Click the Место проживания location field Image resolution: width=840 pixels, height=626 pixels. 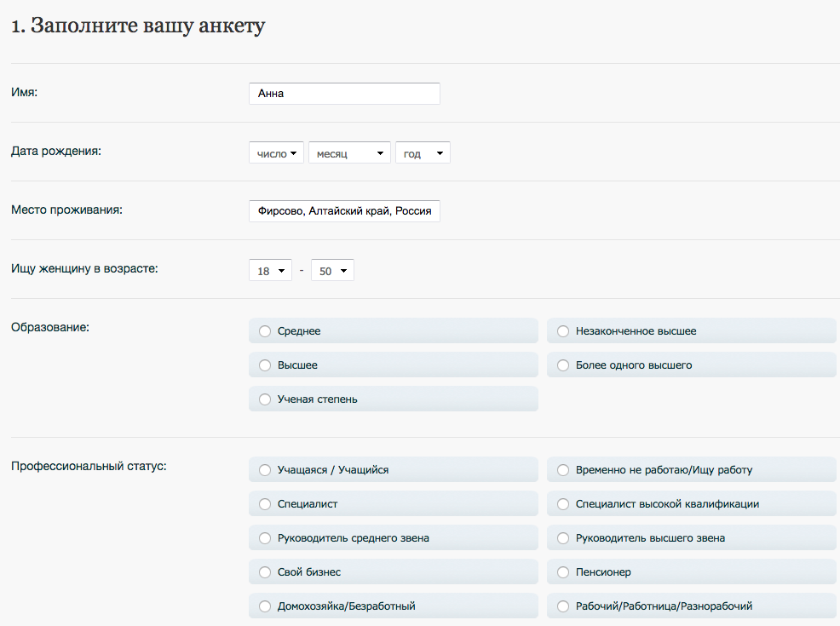(344, 211)
